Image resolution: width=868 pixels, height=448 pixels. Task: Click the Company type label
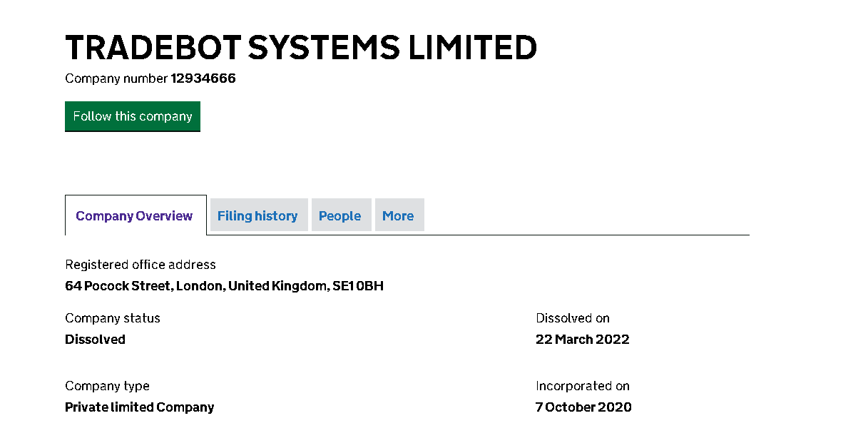[x=107, y=386]
